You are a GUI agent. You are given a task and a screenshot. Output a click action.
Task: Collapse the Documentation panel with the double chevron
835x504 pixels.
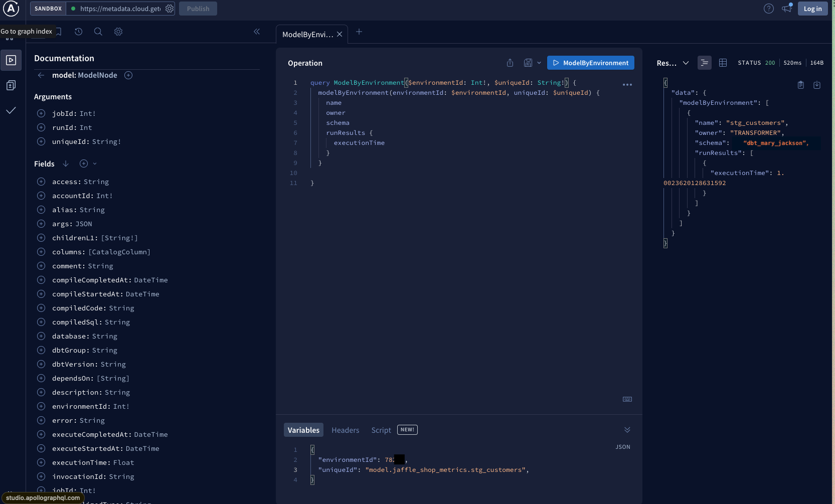[257, 31]
